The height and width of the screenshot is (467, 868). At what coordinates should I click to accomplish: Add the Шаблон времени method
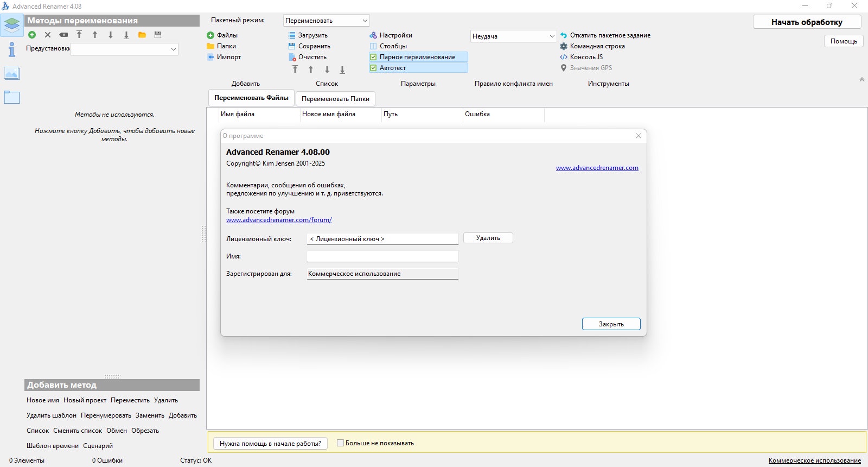point(53,446)
